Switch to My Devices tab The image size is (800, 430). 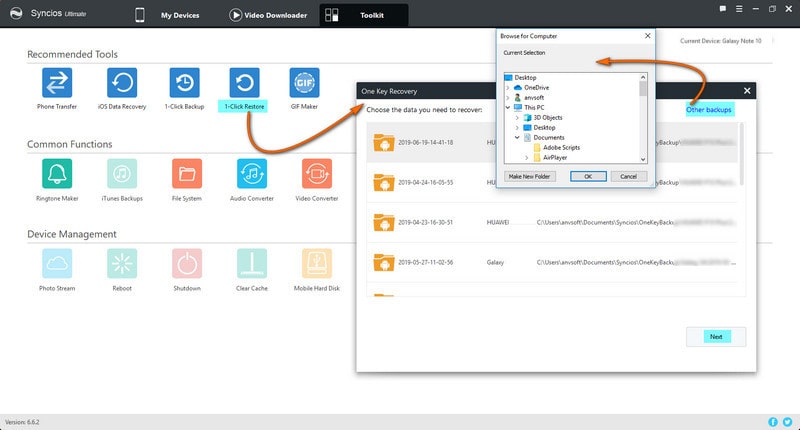pos(167,15)
